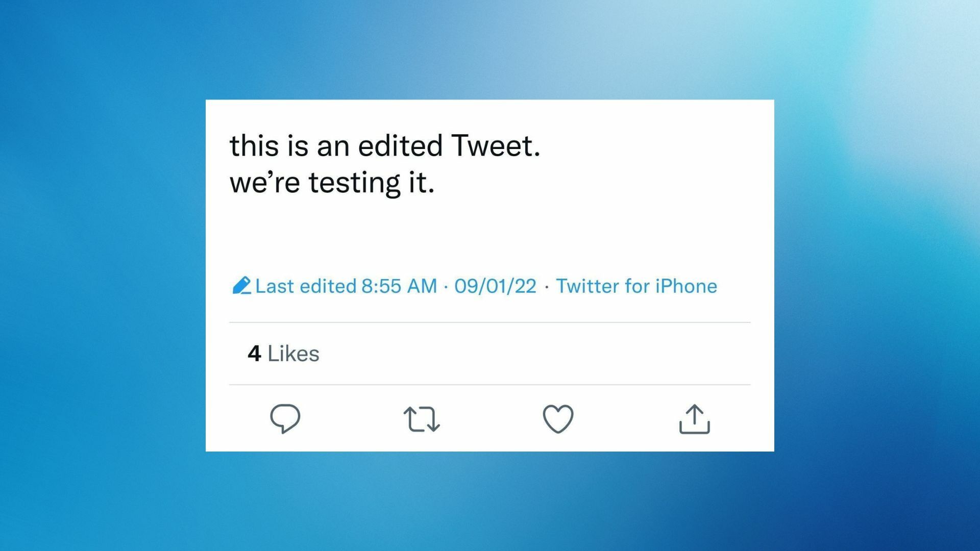Tap the retweet arrows to quote tweet
The image size is (980, 551).
coord(421,419)
